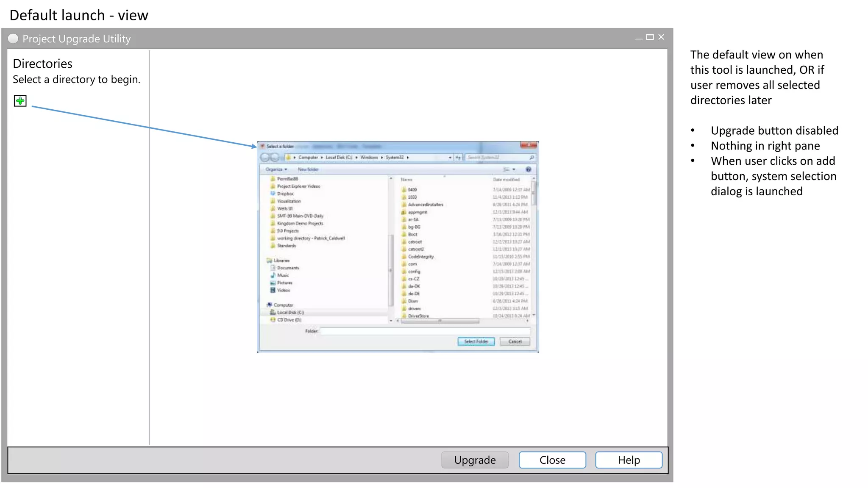Click the Help button at bottom
This screenshot has height=488, width=868.
coord(629,460)
